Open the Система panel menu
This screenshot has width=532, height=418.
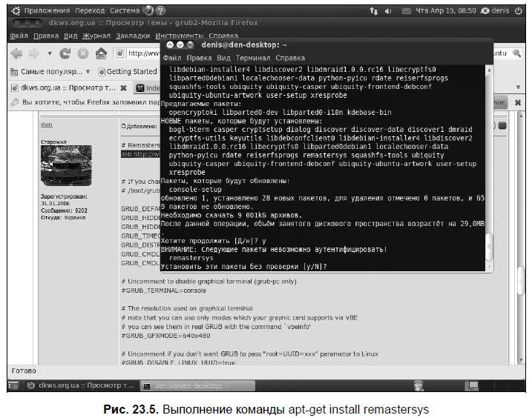click(125, 11)
